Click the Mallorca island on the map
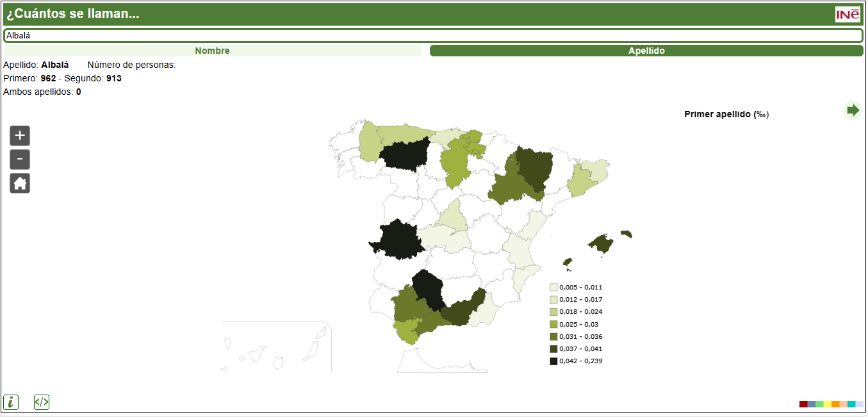868x417 pixels. [601, 244]
